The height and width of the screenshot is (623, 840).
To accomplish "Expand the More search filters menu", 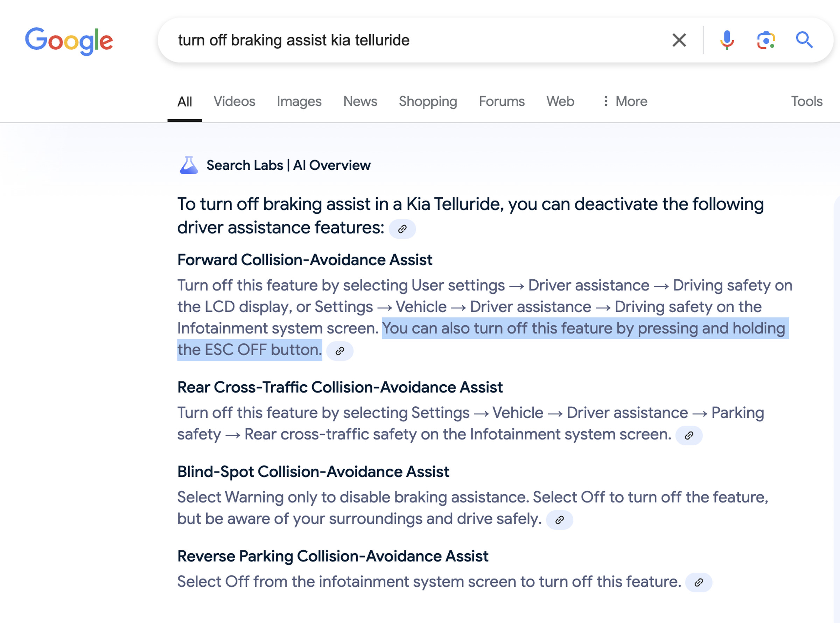I will click(x=625, y=101).
